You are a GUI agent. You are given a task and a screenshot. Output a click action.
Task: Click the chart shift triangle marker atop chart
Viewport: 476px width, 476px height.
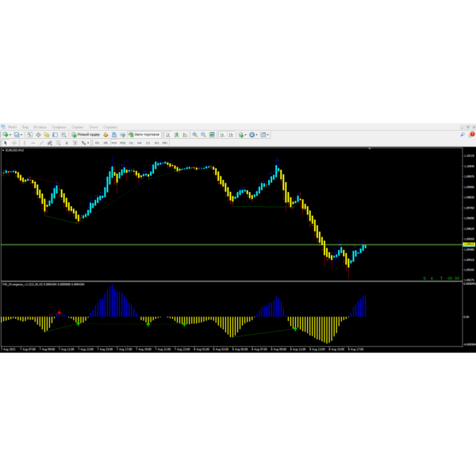point(370,148)
